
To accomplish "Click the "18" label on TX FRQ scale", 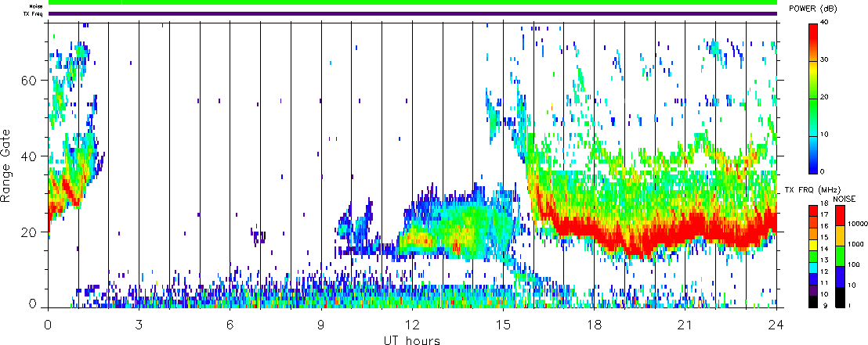I will [825, 203].
